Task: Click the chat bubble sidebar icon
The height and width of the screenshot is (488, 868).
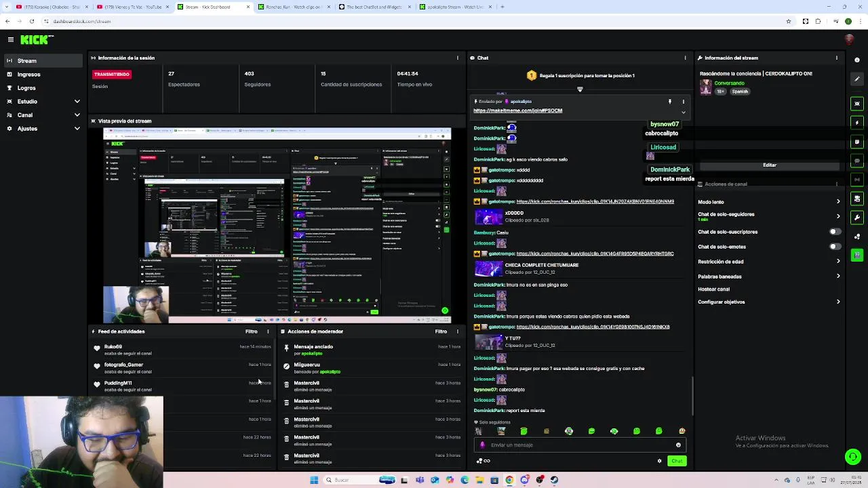Action: tap(857, 161)
